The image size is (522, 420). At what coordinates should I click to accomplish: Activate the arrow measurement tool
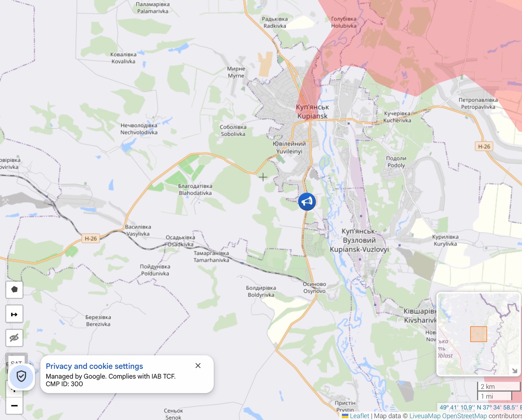[14, 314]
